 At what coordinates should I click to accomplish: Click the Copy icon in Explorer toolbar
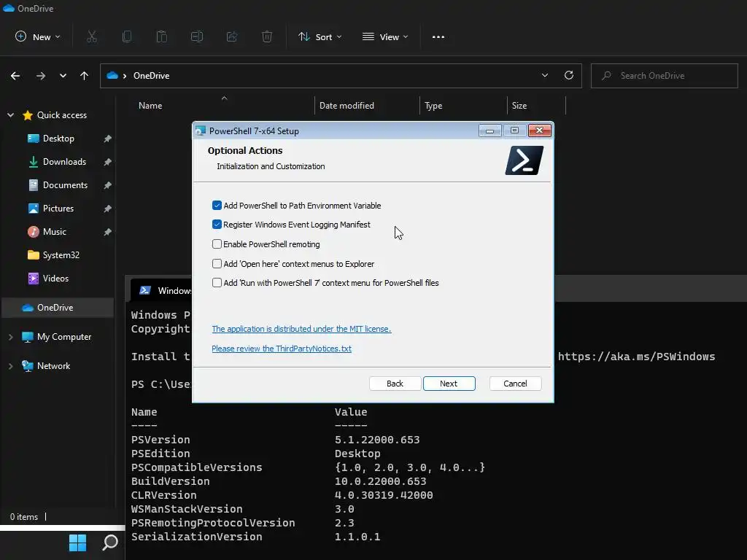(127, 36)
